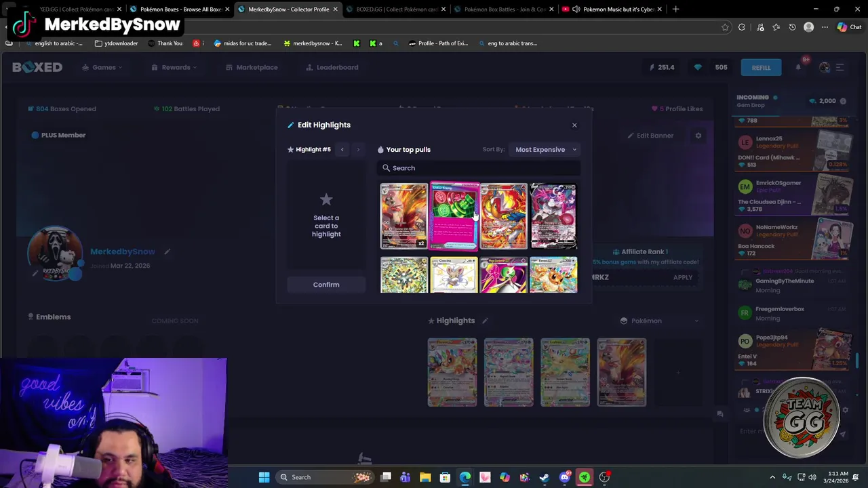Pick the green mosaic card in second row
The image size is (868, 488).
(x=404, y=274)
